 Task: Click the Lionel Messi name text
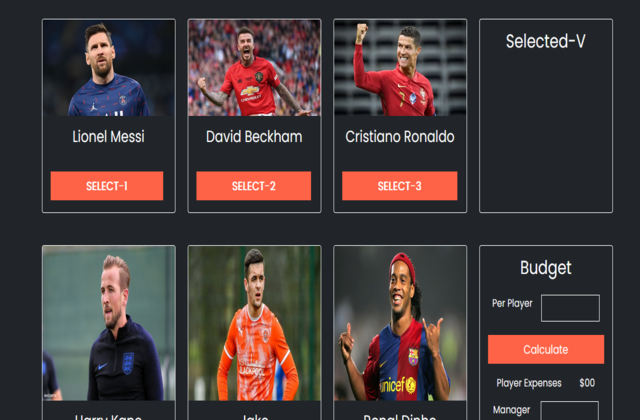pyautogui.click(x=109, y=137)
